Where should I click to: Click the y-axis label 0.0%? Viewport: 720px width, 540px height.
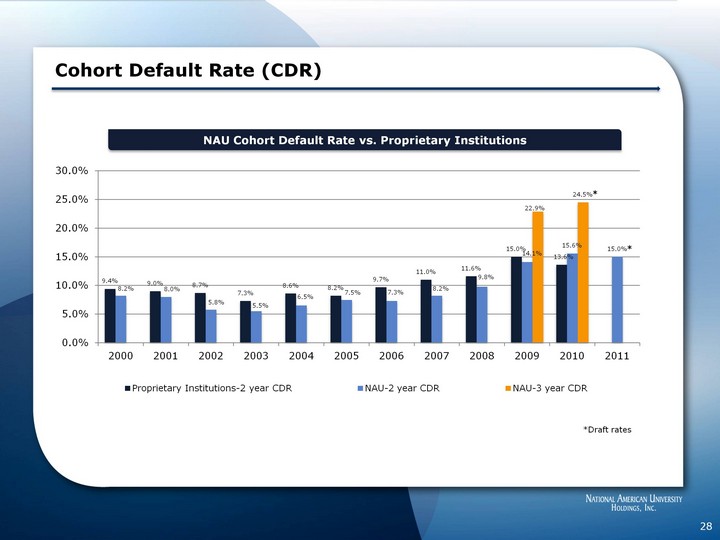(x=75, y=343)
